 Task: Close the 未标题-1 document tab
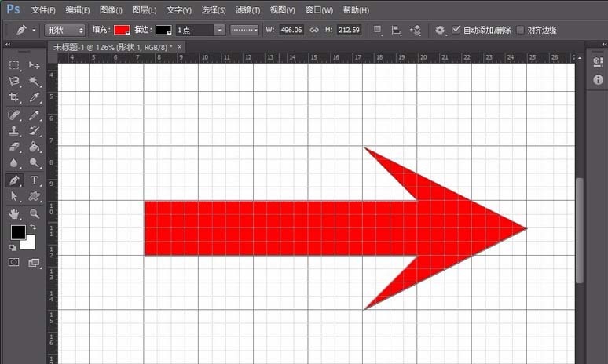(x=180, y=47)
